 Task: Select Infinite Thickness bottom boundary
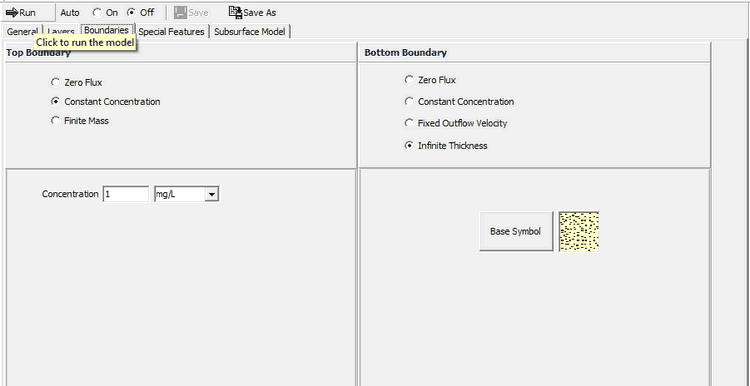pyautogui.click(x=409, y=145)
